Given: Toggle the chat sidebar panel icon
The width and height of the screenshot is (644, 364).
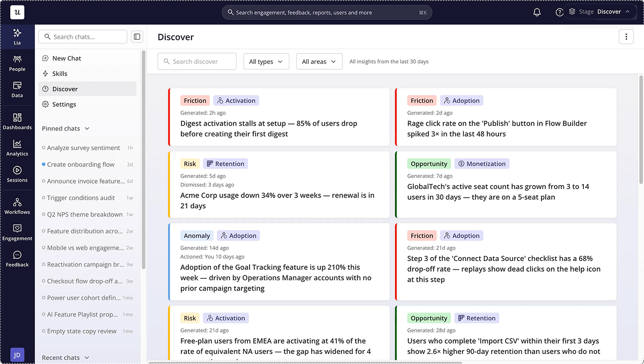Looking at the screenshot, I should (x=137, y=37).
